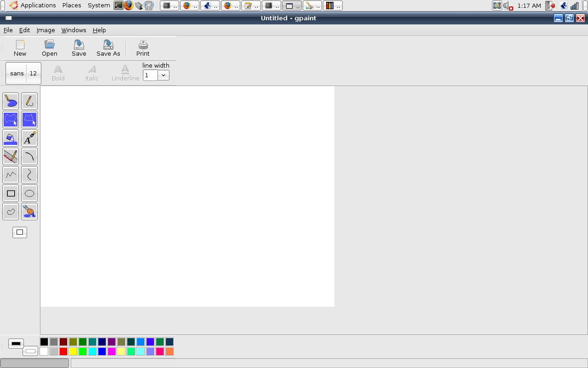This screenshot has width=588, height=368.
Task: Click the Save As toolbar button
Action: click(x=108, y=48)
